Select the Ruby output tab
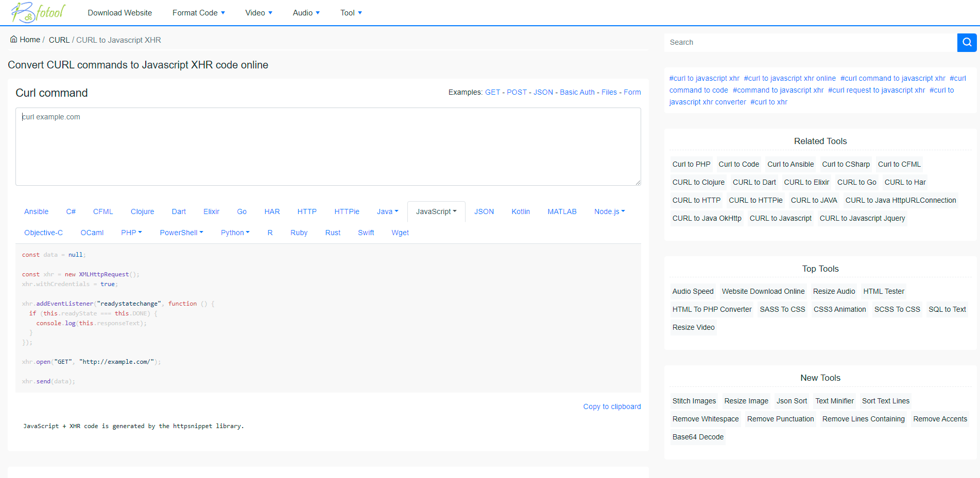980x478 pixels. coord(299,232)
